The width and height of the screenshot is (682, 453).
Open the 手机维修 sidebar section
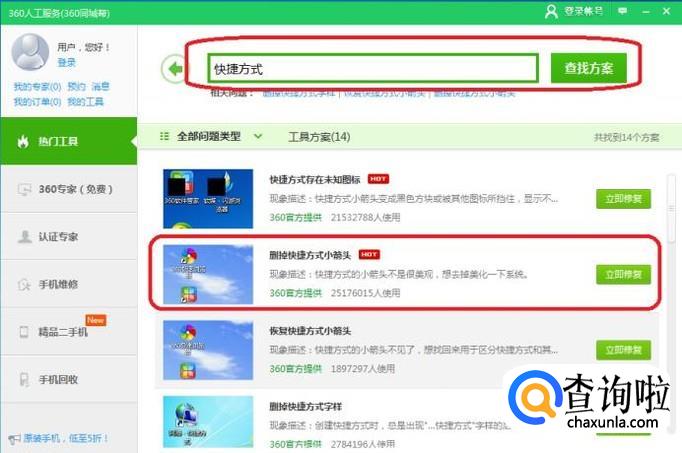[69, 284]
